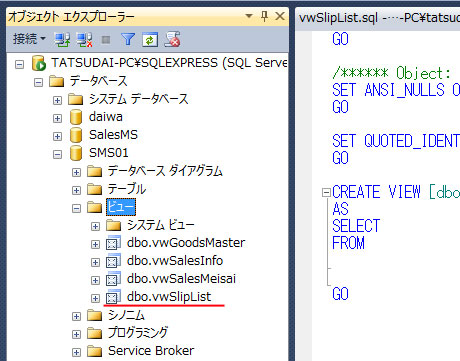Close the Object Explorer panel
The width and height of the screenshot is (460, 361).
pyautogui.click(x=280, y=16)
